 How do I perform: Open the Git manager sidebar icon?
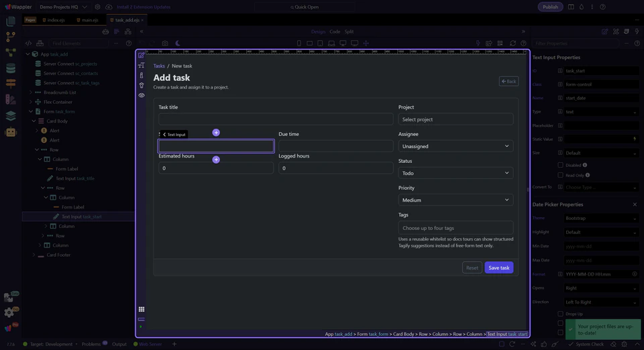point(11,36)
